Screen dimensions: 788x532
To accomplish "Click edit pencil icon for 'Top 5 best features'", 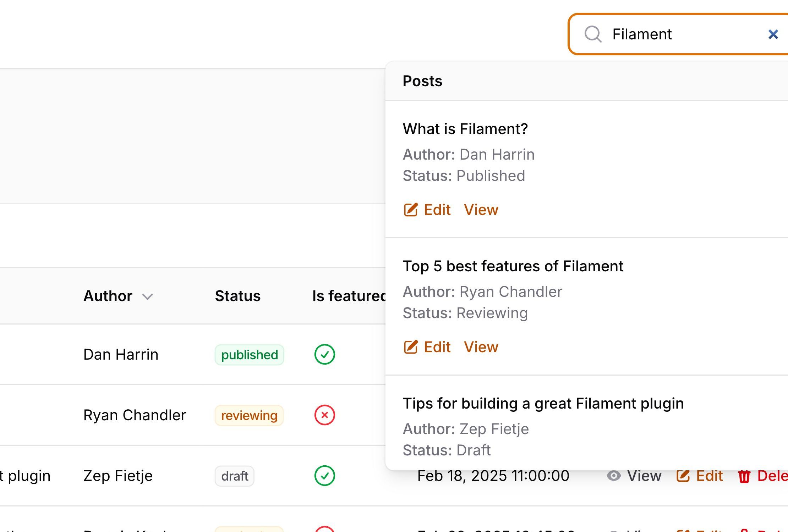I will pos(411,347).
